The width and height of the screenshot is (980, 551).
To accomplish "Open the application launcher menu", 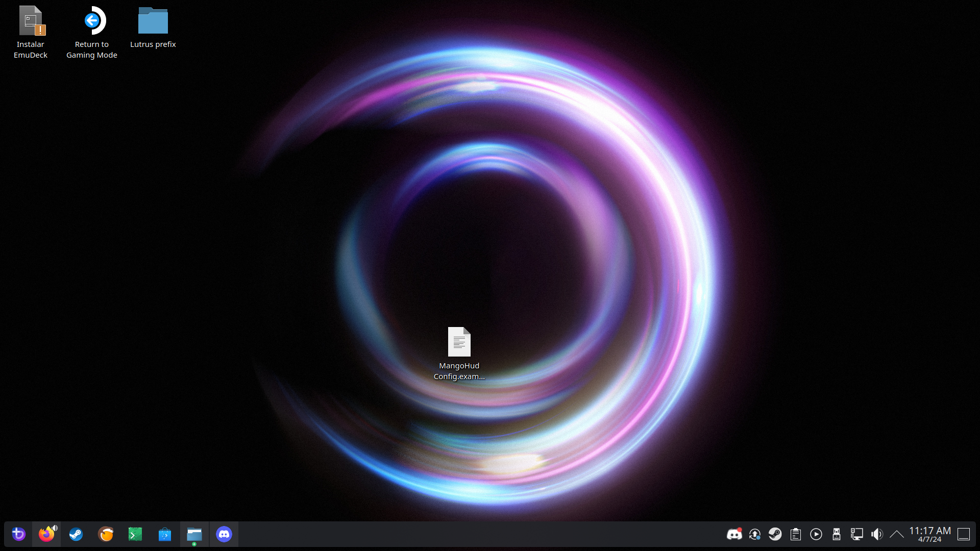I will (x=18, y=534).
